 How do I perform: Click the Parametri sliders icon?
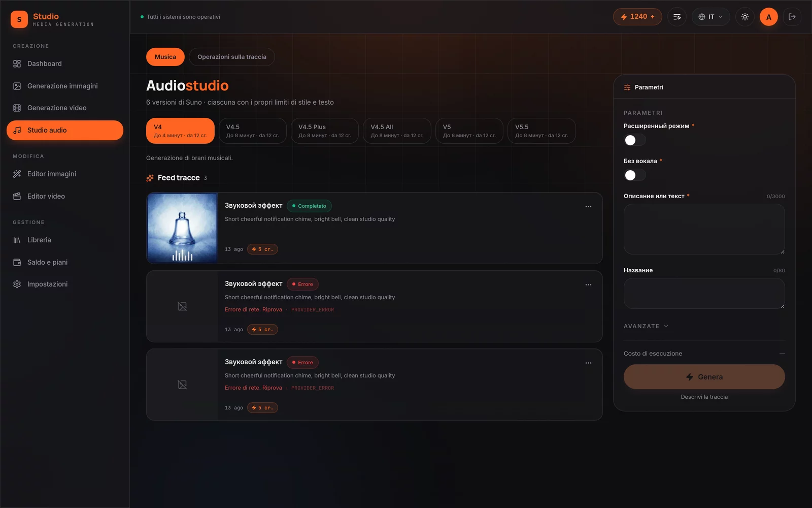(627, 87)
